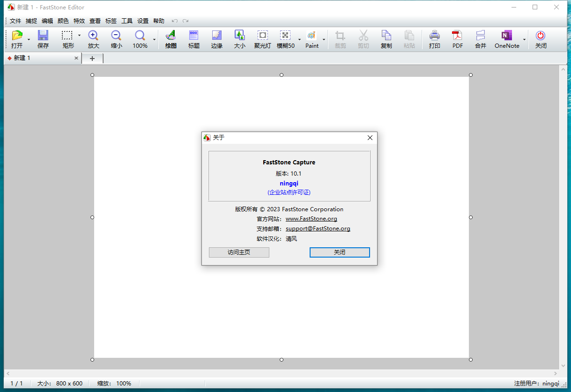Open the Tags (标签) menu
Viewport: 571px width, 392px height.
pyautogui.click(x=111, y=21)
